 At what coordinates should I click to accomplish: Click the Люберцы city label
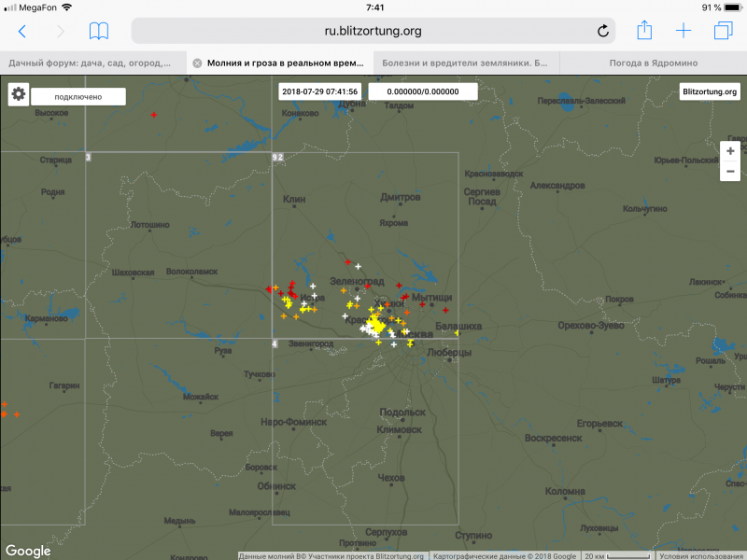click(x=449, y=353)
